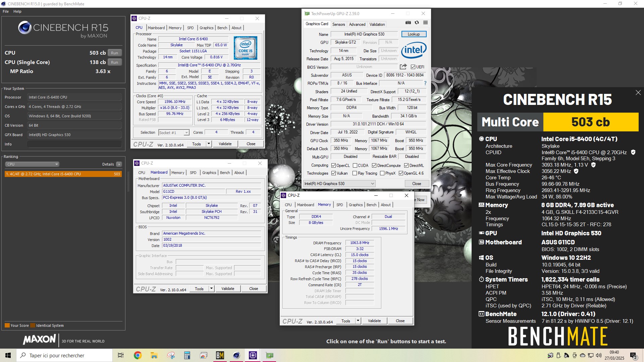Click the OneDrive cloud tray icon
This screenshot has height=362, width=644.
[x=583, y=355]
